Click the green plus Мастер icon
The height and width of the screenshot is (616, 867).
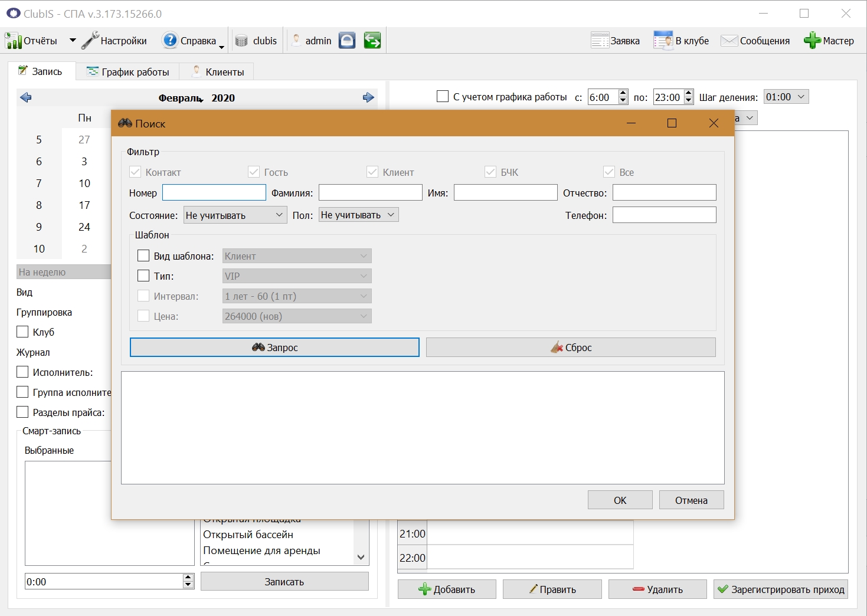(x=812, y=40)
